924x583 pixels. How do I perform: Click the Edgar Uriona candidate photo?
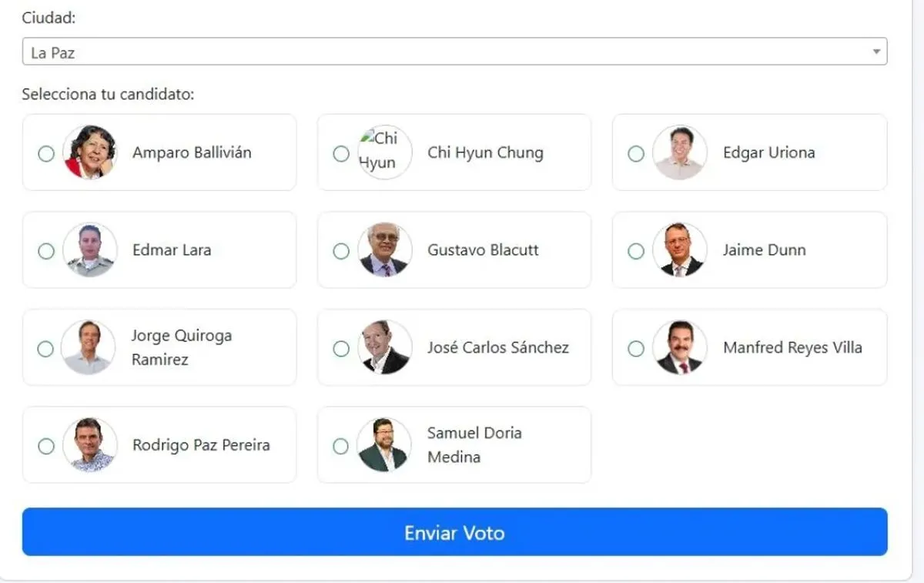[679, 152]
